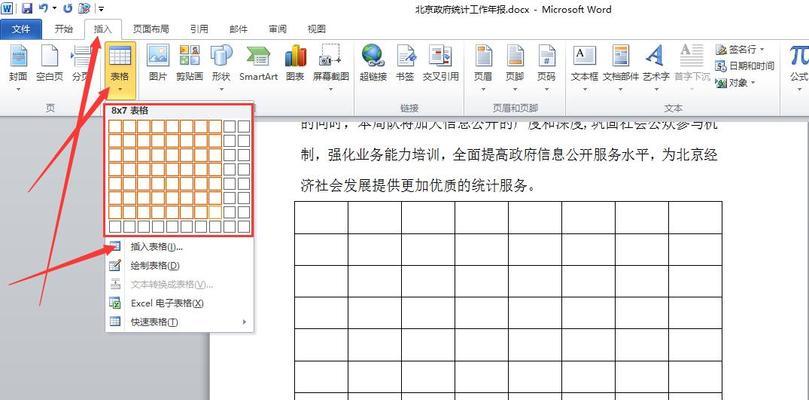Switch to the View (视图) tab
809x400 pixels.
[316, 29]
